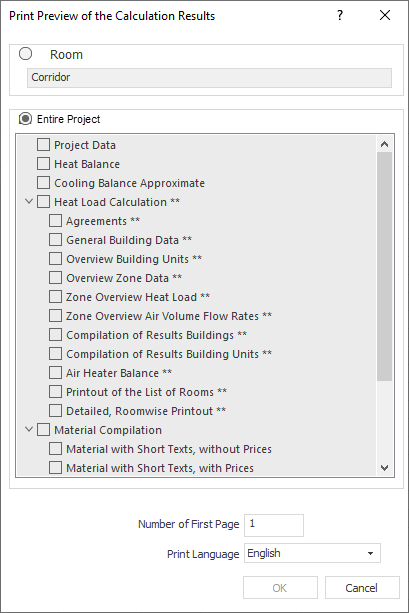The image size is (409, 613).
Task: Collapse the Material Compilation tree node
Action: coord(29,430)
